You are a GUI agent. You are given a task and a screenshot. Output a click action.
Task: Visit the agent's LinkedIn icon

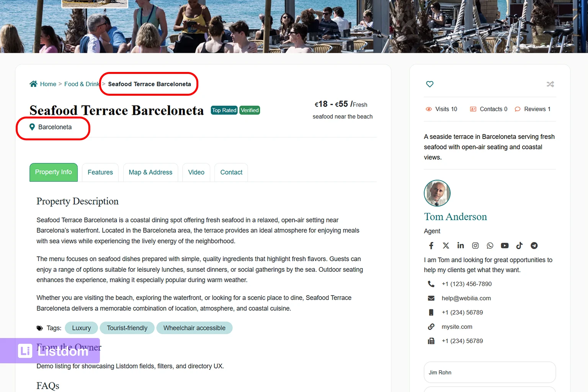click(461, 246)
